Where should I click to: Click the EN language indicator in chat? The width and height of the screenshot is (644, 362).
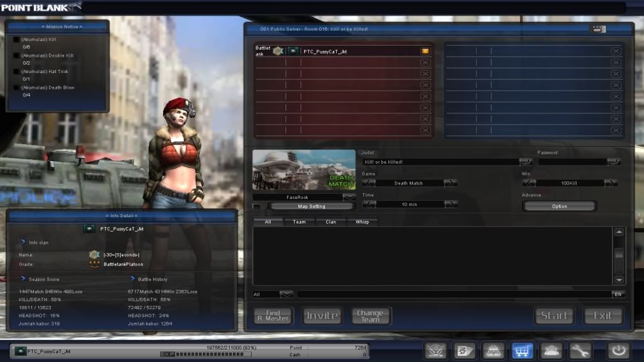coord(618,294)
